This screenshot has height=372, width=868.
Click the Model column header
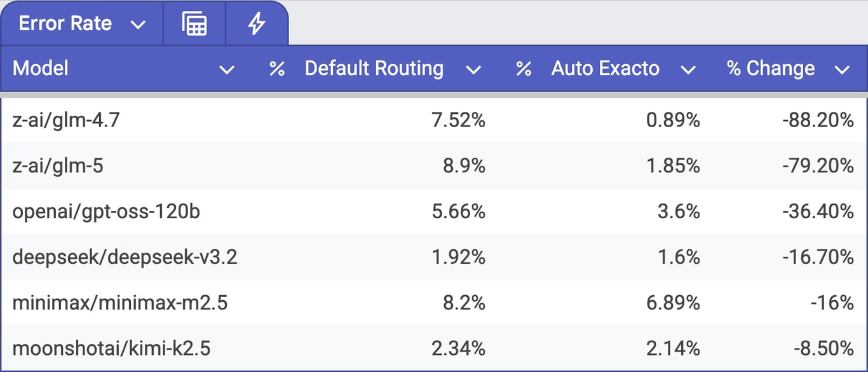tap(41, 69)
